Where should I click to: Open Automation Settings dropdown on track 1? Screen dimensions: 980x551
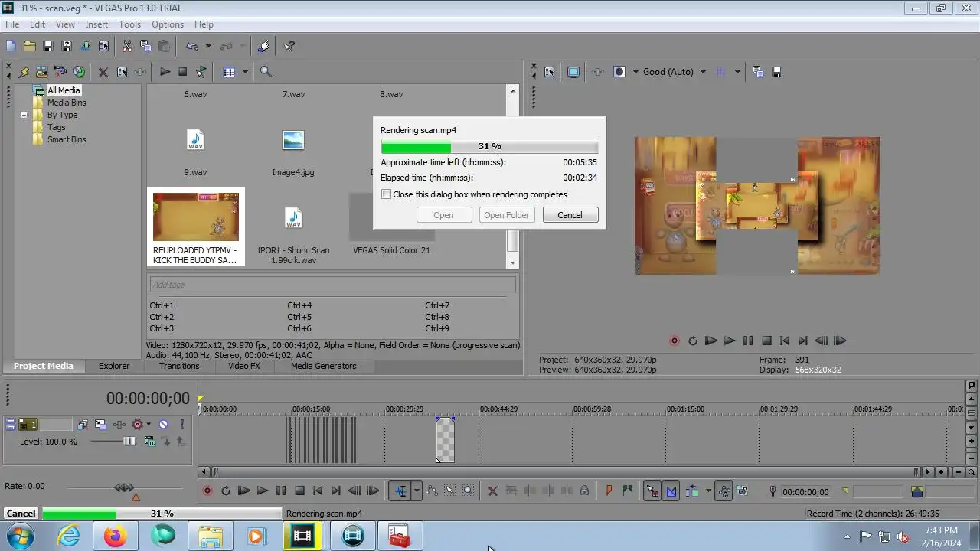(x=148, y=424)
